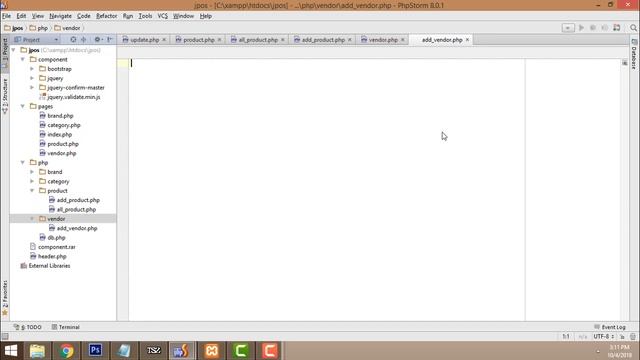Image resolution: width=640 pixels, height=360 pixels.
Task: Click the Run button in toolbar
Action: tap(581, 28)
